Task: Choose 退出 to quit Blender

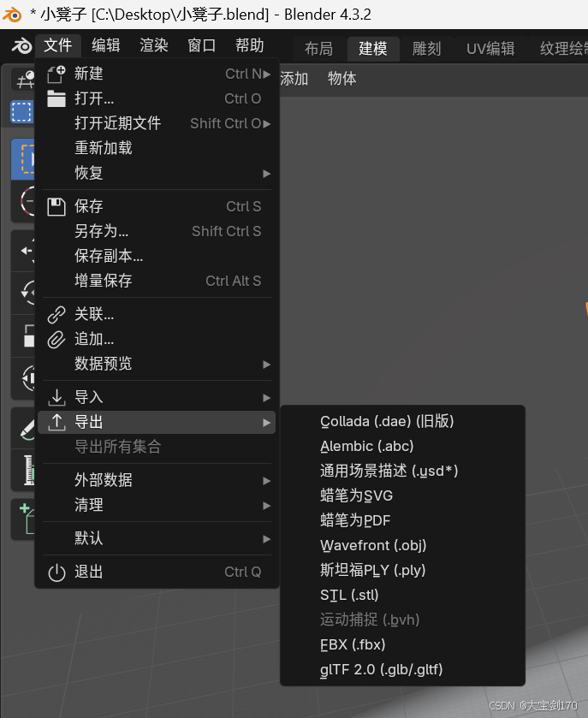Action: coord(157,573)
